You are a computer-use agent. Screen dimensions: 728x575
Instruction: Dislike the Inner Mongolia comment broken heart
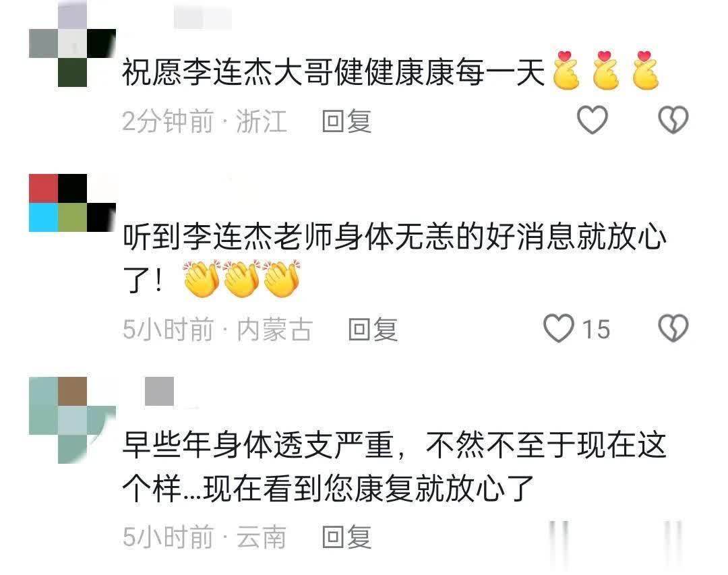pos(673,328)
